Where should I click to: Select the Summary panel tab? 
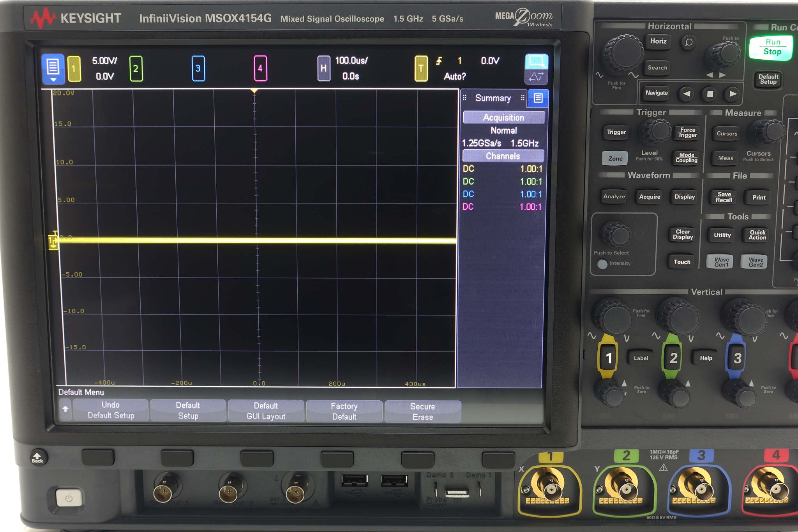(493, 98)
